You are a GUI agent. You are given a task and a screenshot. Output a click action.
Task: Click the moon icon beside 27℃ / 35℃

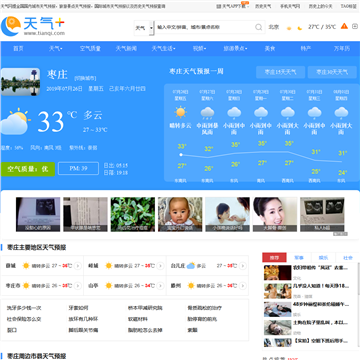pos(300,28)
